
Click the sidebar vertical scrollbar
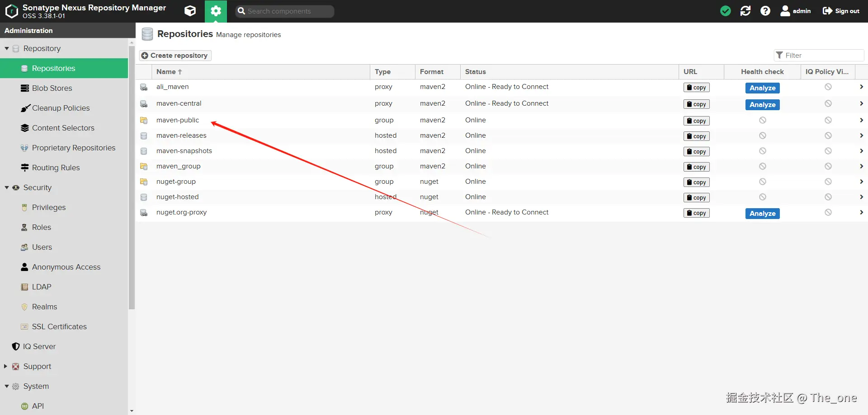132,177
